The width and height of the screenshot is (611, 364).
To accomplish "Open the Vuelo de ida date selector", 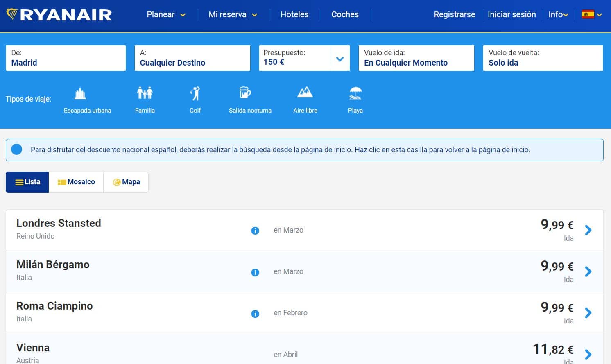I will (x=416, y=58).
